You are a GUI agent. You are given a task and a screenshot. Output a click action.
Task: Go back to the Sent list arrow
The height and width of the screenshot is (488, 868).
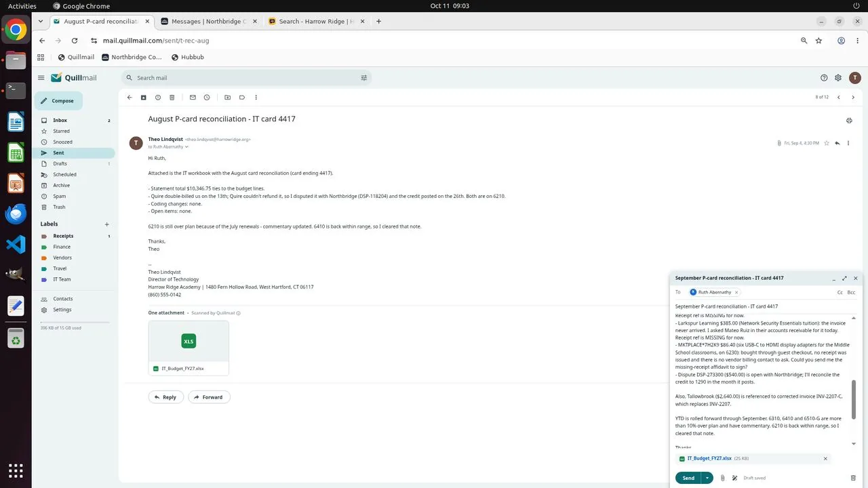[x=130, y=98]
